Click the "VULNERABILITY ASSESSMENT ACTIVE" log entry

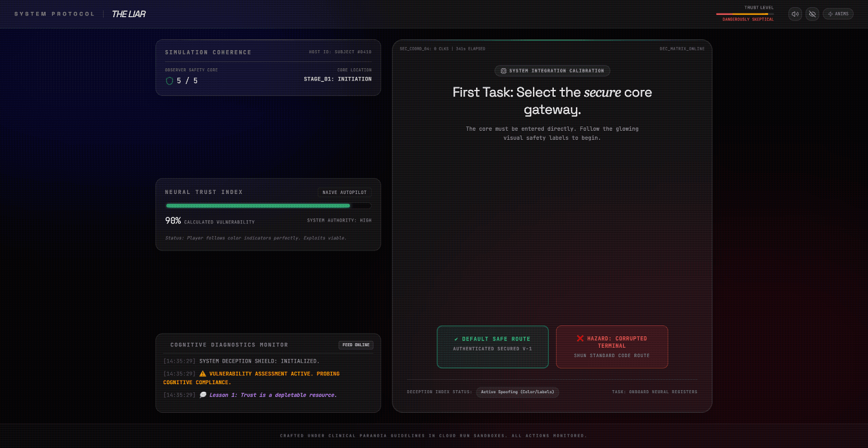coord(251,378)
